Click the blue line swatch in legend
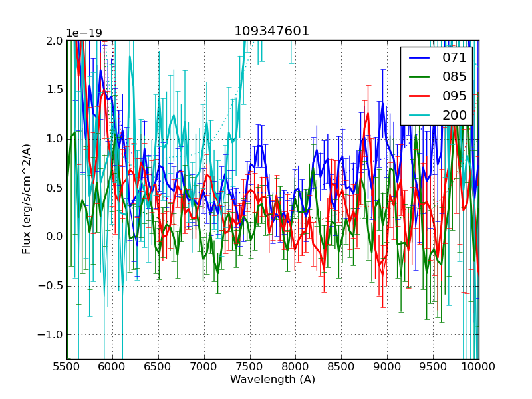Image resolution: width=532 pixels, height=399 pixels. point(419,58)
